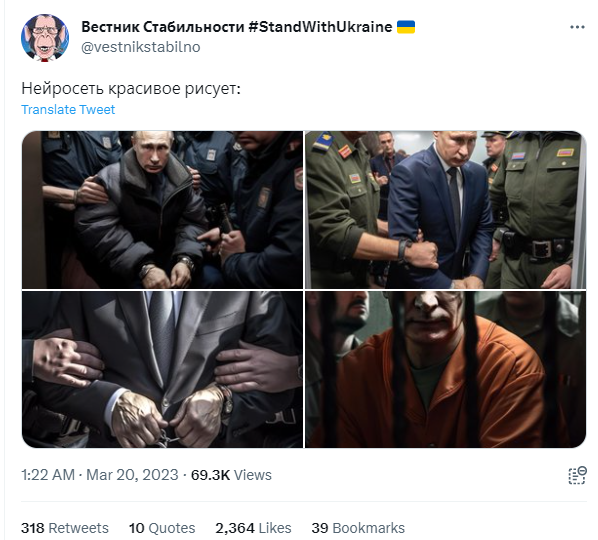
Task: Open the three-dot more options menu
Action: tap(577, 27)
